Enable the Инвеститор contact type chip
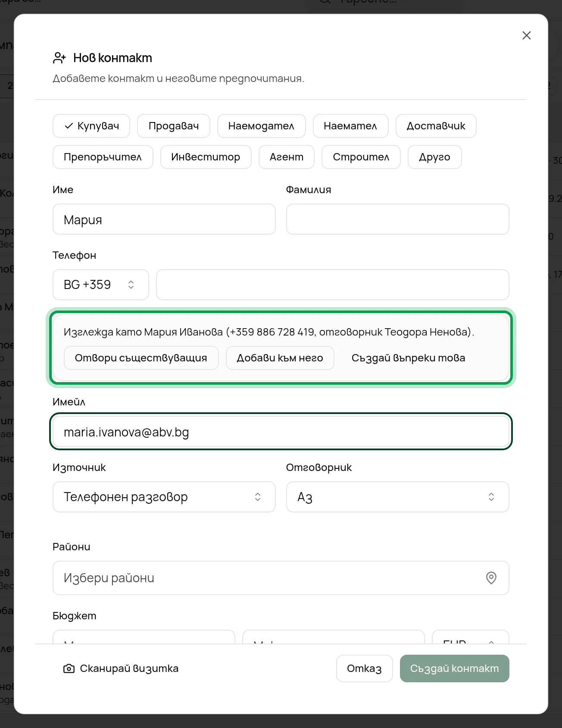 206,157
